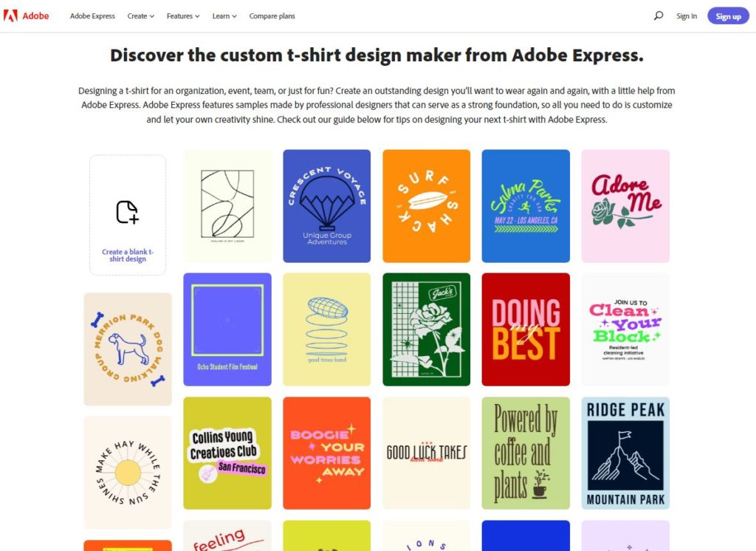This screenshot has height=551, width=756.
Task: Select the Clean Your Block template
Action: click(x=625, y=329)
